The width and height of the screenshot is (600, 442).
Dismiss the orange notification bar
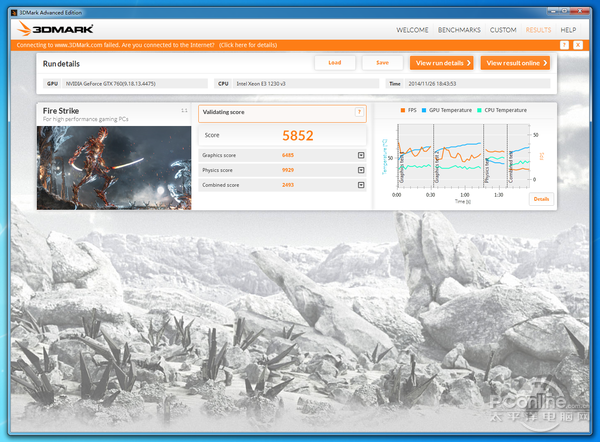point(578,45)
